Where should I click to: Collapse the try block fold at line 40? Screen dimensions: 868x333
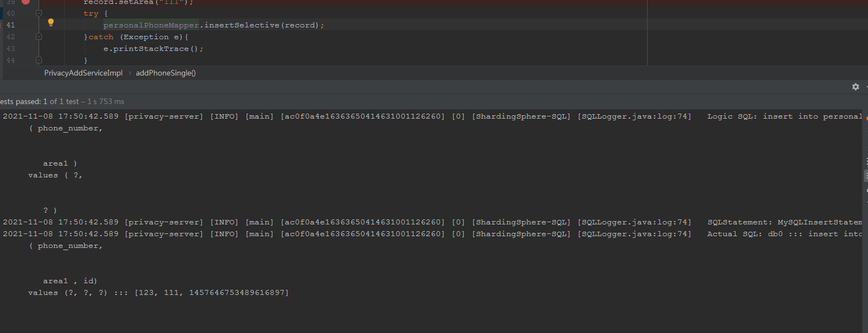pos(39,13)
